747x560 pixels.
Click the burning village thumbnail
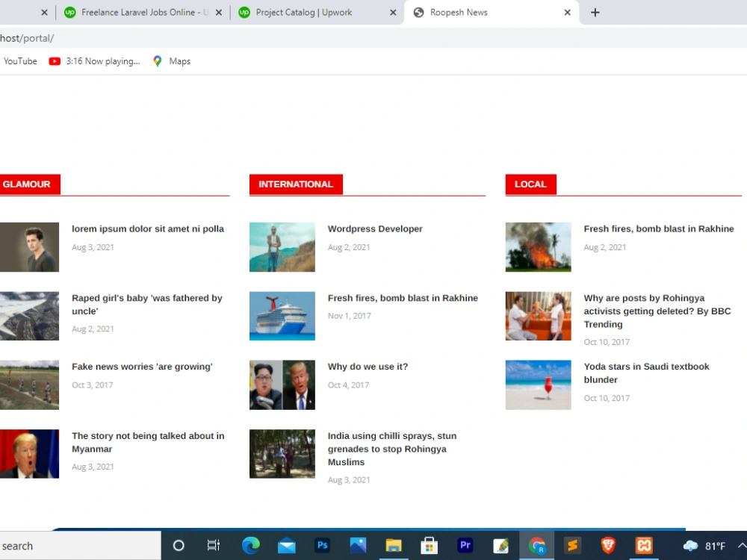(x=539, y=247)
